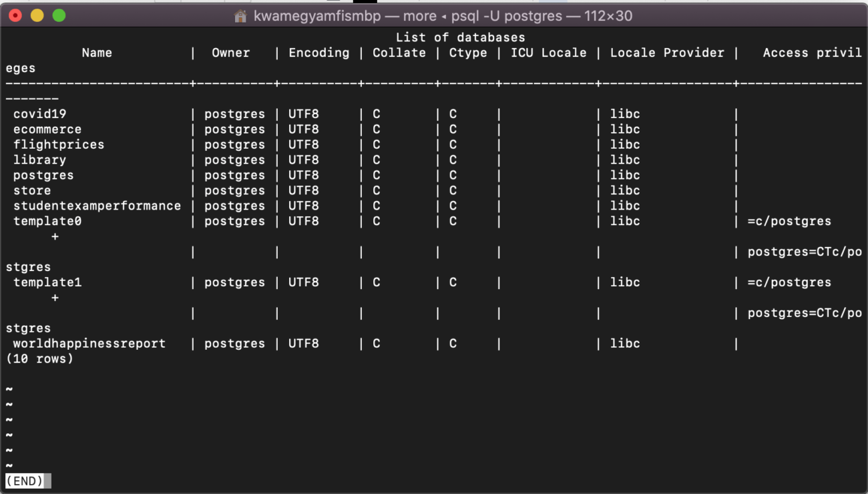Click the "Locale Provider" column header
The image size is (868, 494).
(x=667, y=53)
